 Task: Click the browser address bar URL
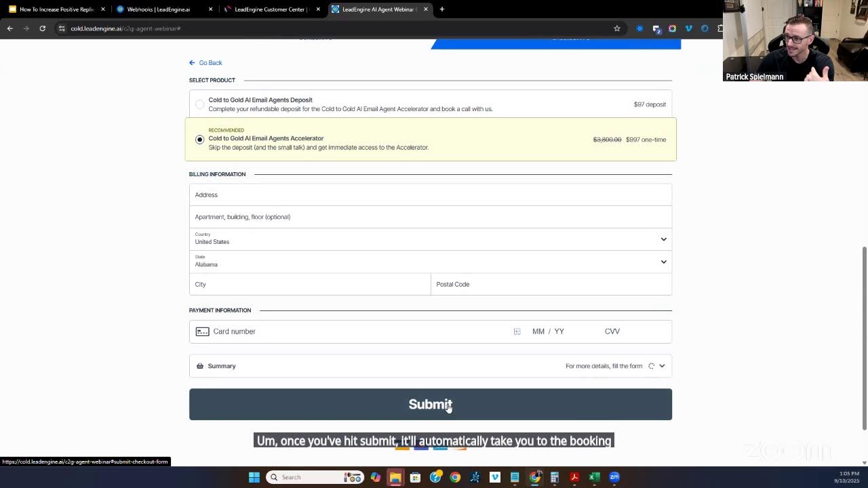tap(125, 28)
